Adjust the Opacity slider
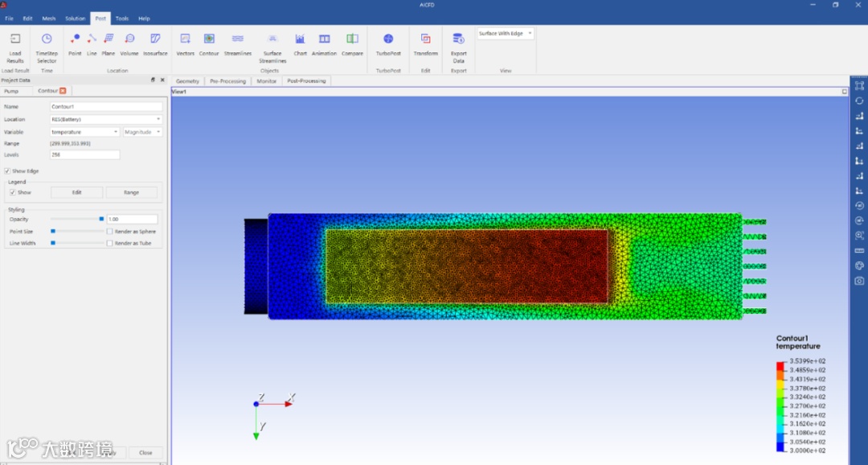 (x=77, y=219)
